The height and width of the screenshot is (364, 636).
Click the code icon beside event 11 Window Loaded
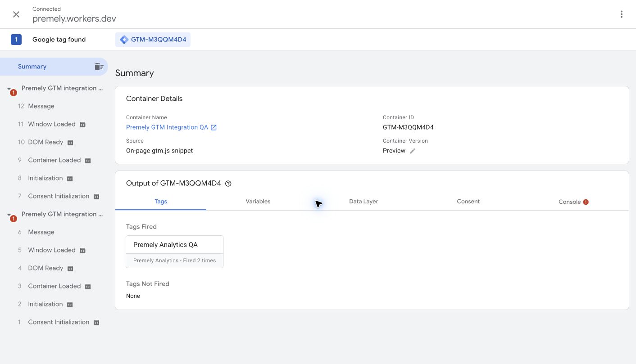pos(82,125)
